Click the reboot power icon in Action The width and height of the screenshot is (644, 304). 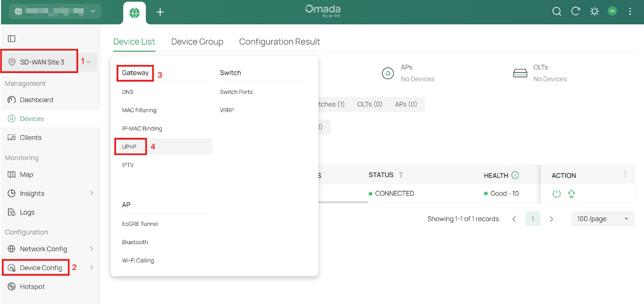coord(556,193)
